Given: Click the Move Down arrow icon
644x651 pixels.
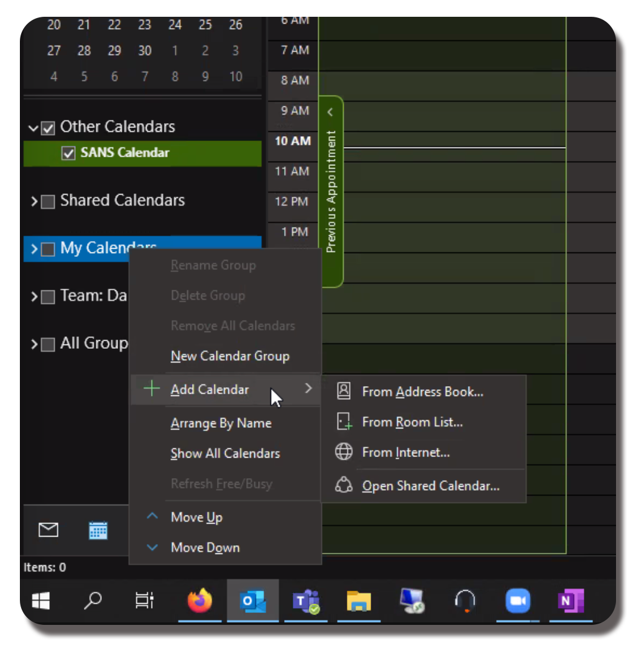Looking at the screenshot, I should (x=152, y=547).
